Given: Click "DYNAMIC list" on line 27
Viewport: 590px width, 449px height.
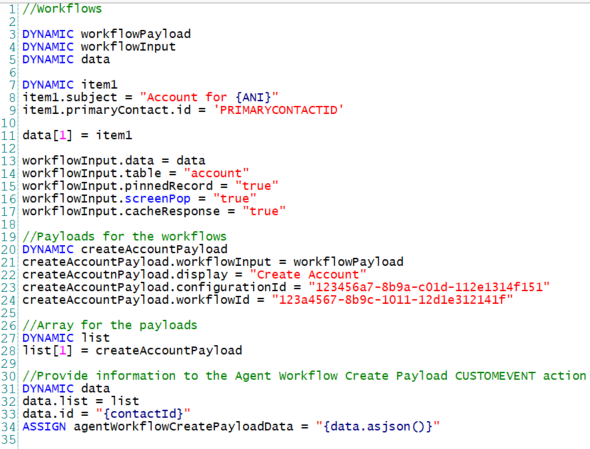Looking at the screenshot, I should [66, 338].
